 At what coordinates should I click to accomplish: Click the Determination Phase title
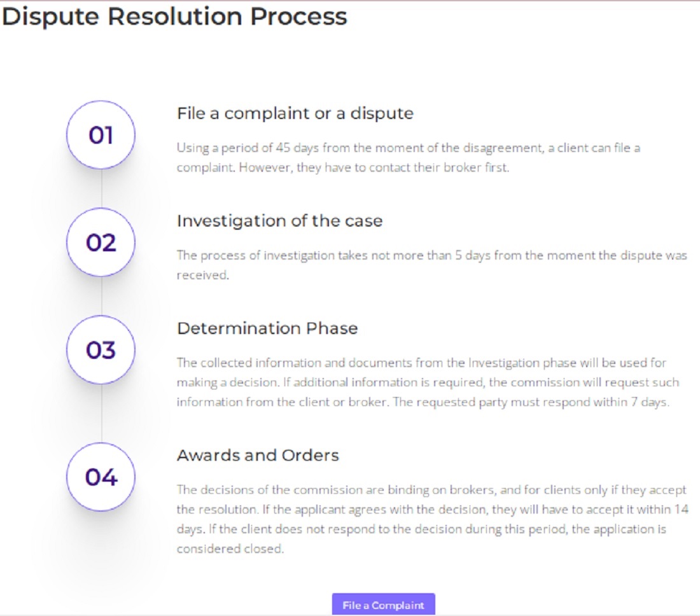coord(267,328)
